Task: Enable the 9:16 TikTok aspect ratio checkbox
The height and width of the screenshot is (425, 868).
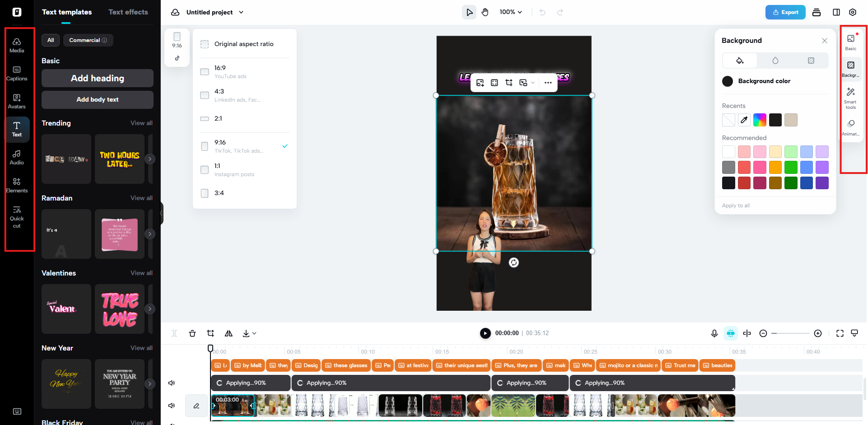Action: click(204, 146)
